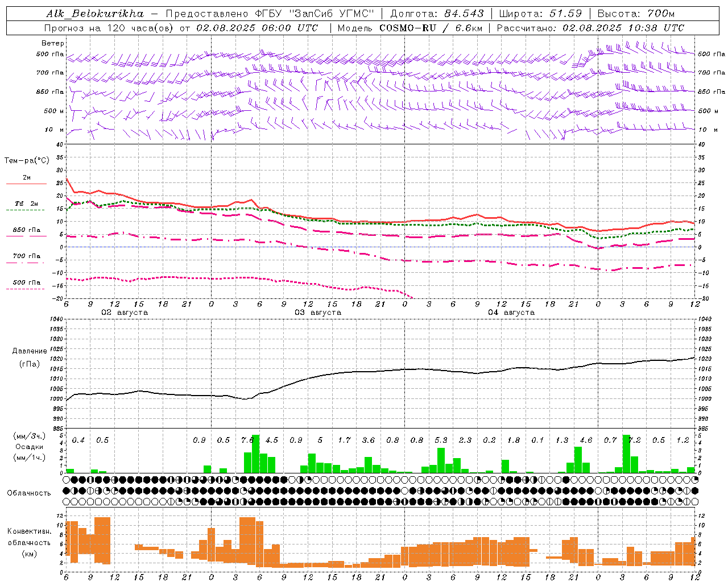Click the 3-hour precipitation value 0.1
The height and width of the screenshot is (582, 728).
537,440
